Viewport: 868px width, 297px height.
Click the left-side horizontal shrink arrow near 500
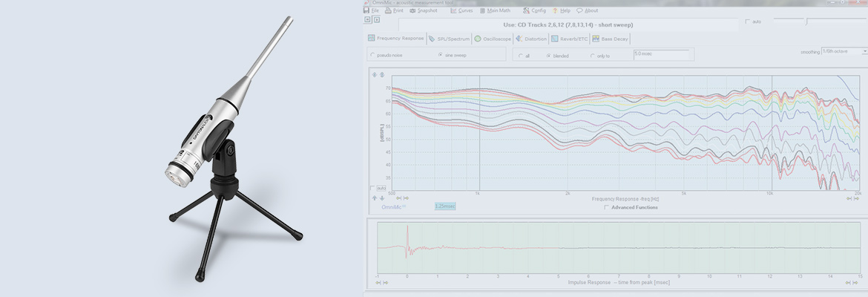[398, 198]
